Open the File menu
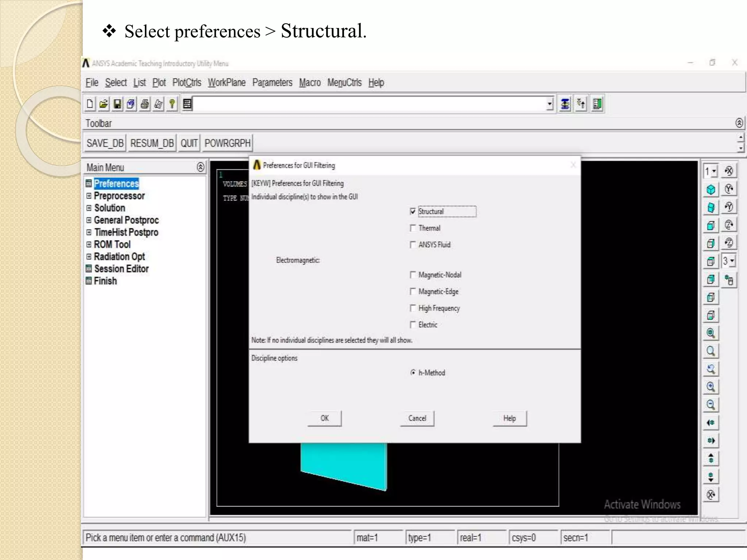This screenshot has width=747, height=560. tap(92, 83)
